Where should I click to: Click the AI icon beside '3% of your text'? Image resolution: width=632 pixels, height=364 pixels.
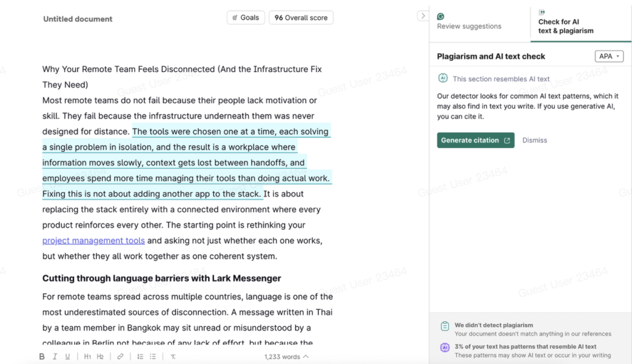click(x=444, y=347)
